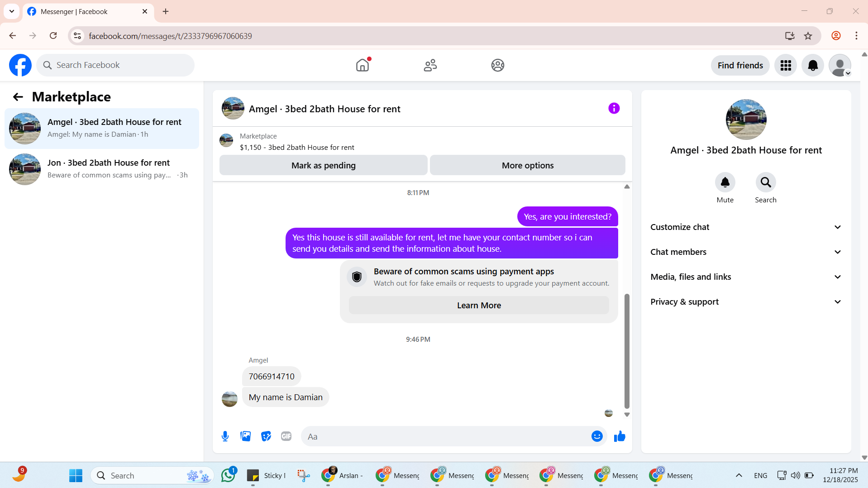868x488 pixels.
Task: Click Amgel's avatar beside last message
Action: (229, 399)
